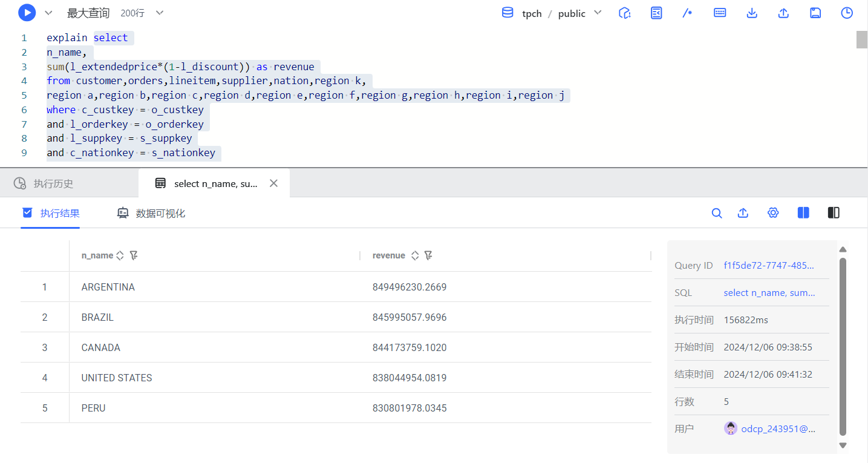Filter the revenue column
This screenshot has width=868, height=463.
[428, 255]
